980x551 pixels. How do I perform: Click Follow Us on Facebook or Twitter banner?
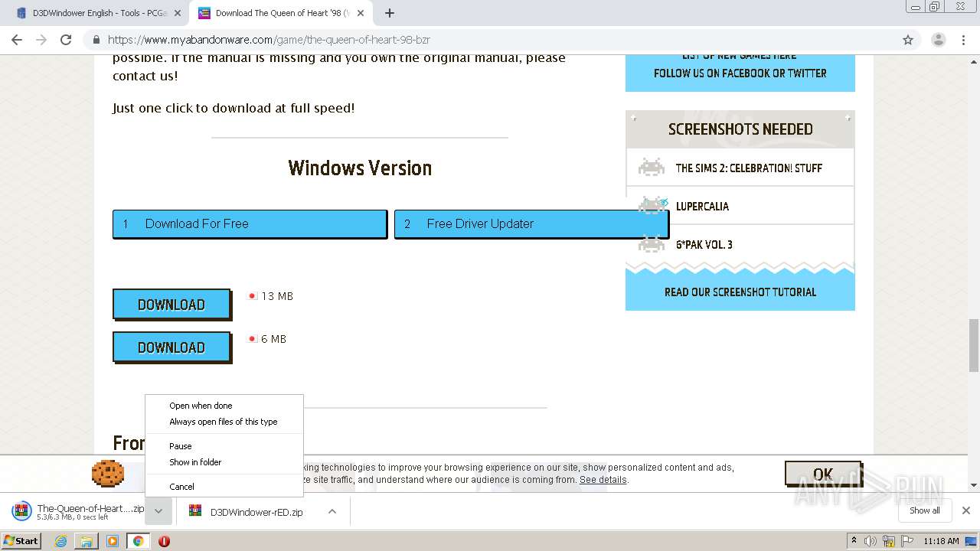740,73
